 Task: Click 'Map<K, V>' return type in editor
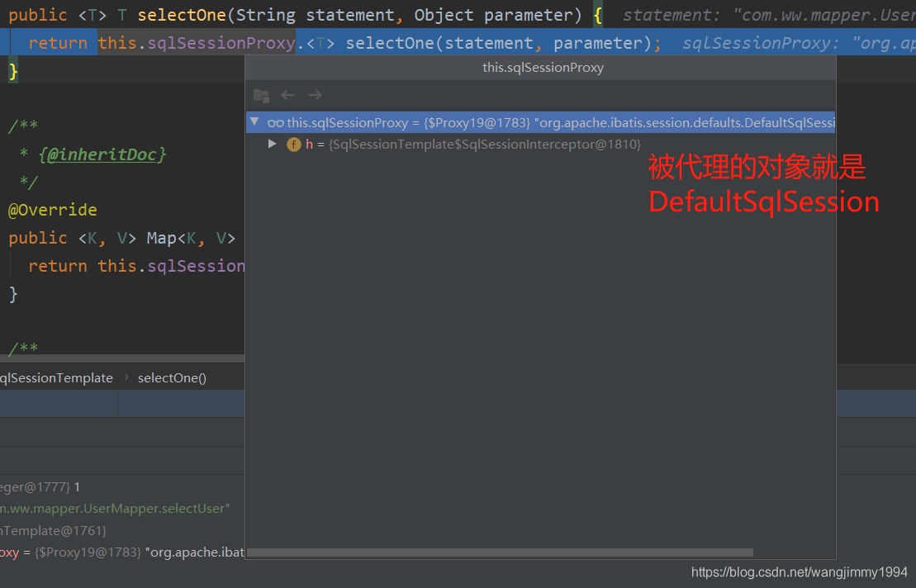click(x=191, y=238)
